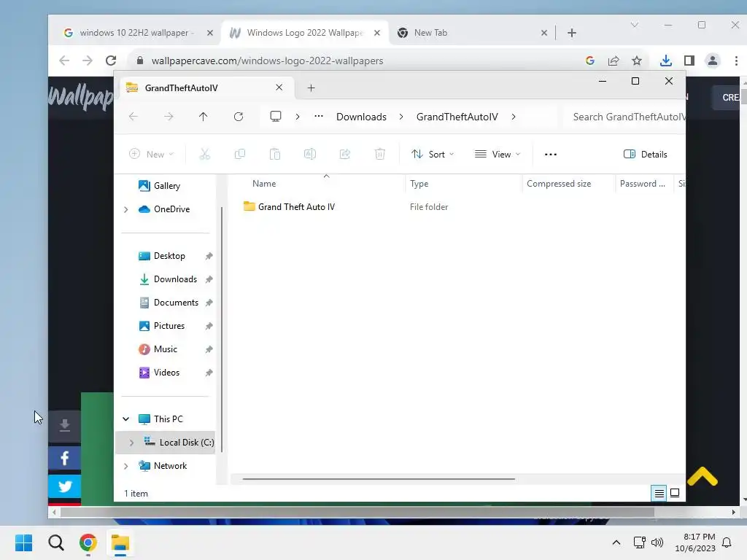Click the Explorer horizontal scrollbar
The image size is (747, 560).
pyautogui.click(x=379, y=478)
